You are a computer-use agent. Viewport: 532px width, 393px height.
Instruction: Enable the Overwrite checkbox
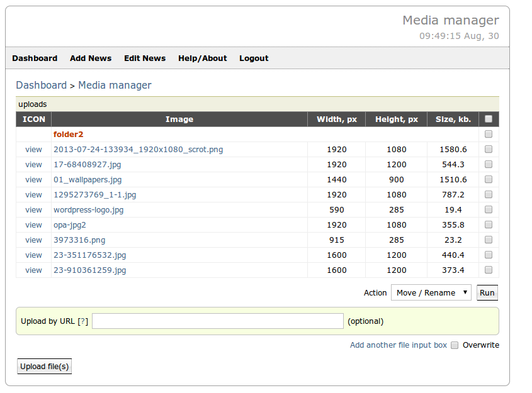(x=455, y=345)
